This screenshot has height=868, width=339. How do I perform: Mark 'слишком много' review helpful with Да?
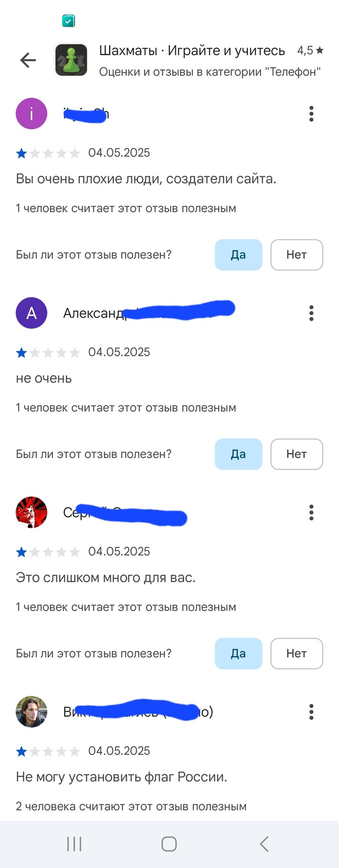pos(238,654)
